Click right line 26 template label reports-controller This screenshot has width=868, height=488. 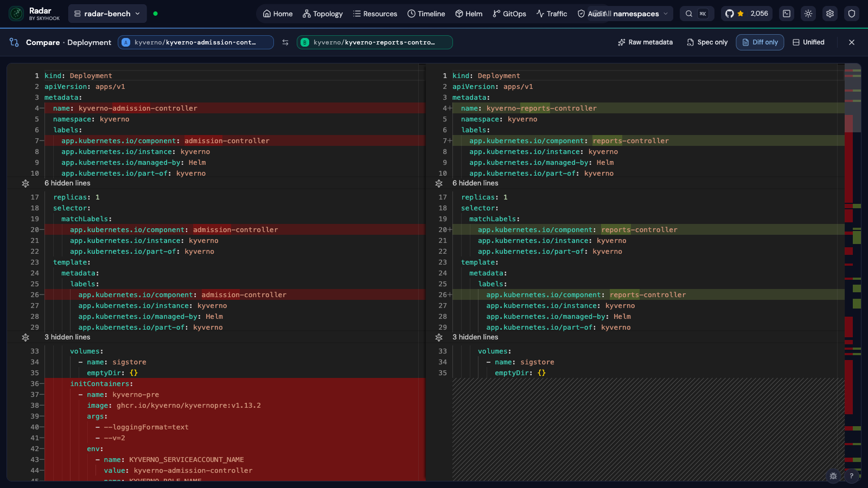[586, 295]
